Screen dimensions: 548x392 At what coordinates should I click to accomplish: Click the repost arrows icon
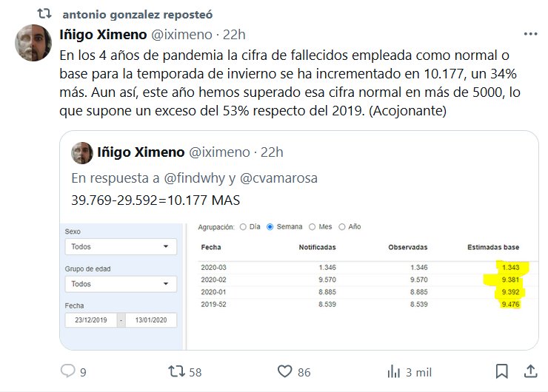176,371
